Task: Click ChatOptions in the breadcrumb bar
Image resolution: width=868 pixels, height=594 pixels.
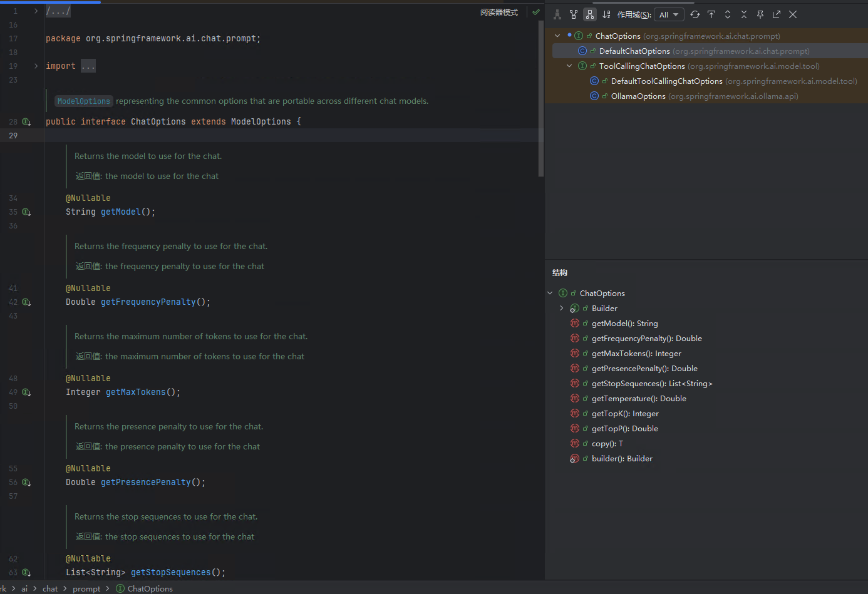Action: coord(150,588)
